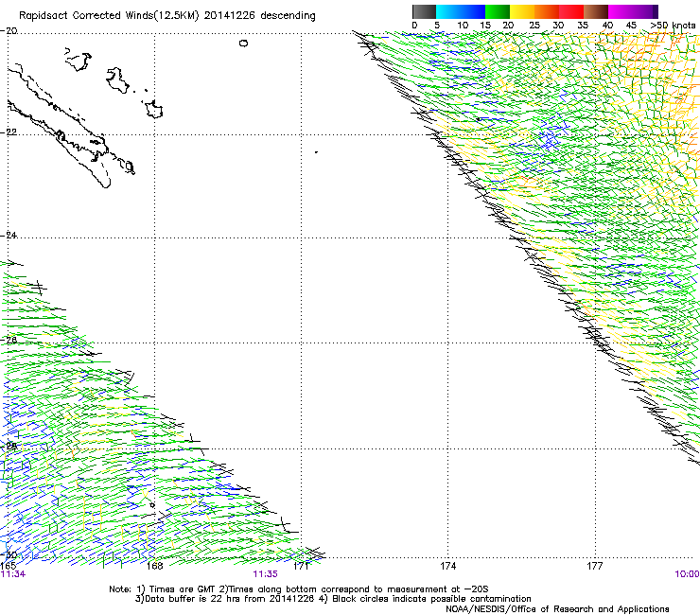This screenshot has height=615, width=700.
Task: Click the blue 10-15 knots color segment
Action: click(473, 11)
